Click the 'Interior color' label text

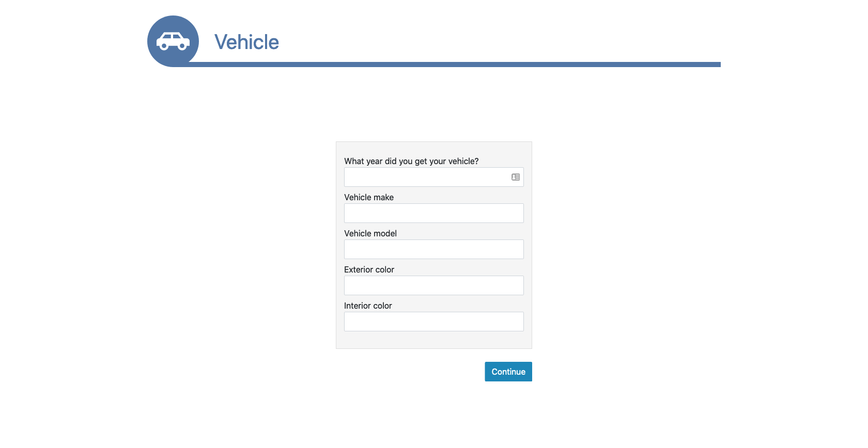pyautogui.click(x=368, y=306)
